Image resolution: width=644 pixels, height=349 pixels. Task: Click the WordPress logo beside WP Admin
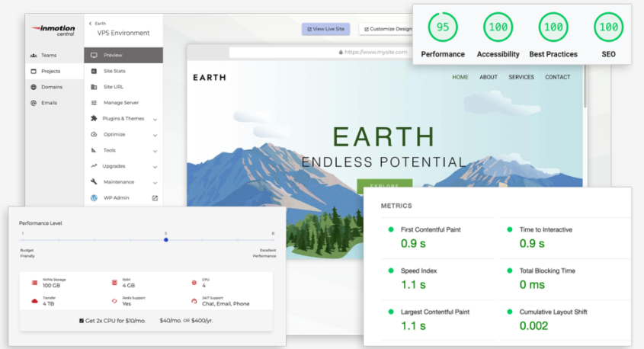click(94, 198)
